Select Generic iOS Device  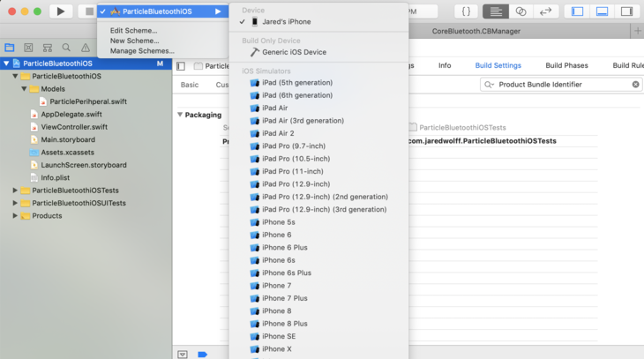pyautogui.click(x=318, y=52)
